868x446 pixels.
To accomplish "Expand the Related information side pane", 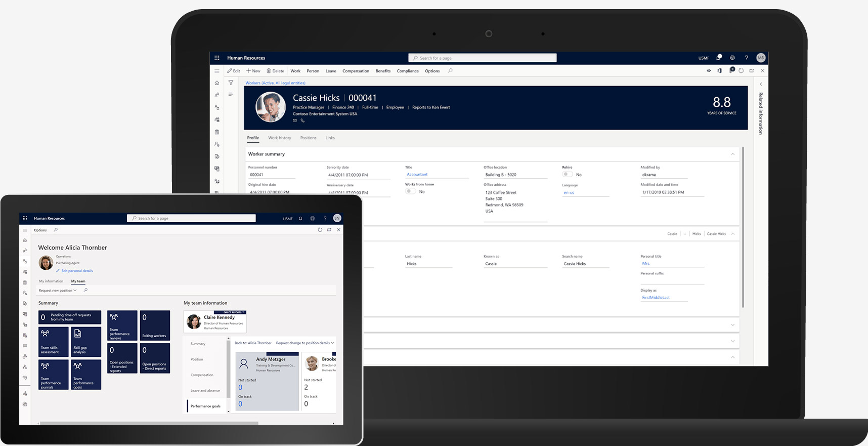I will coord(761,84).
